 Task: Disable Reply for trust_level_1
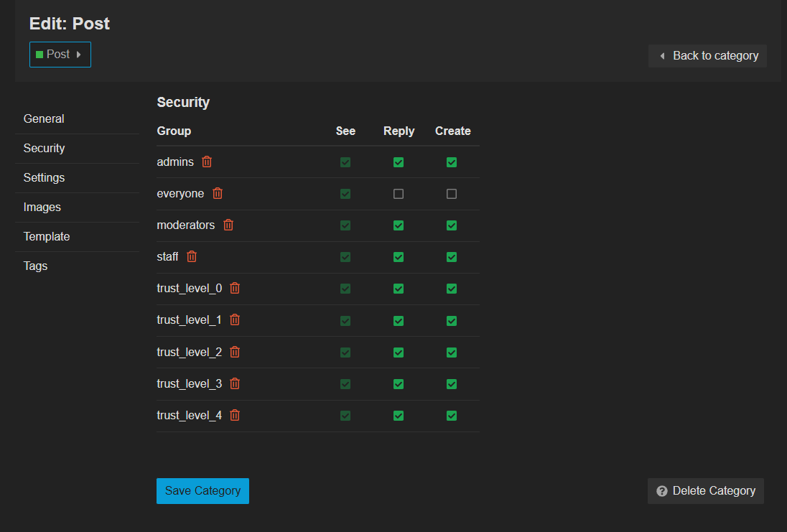(x=399, y=321)
